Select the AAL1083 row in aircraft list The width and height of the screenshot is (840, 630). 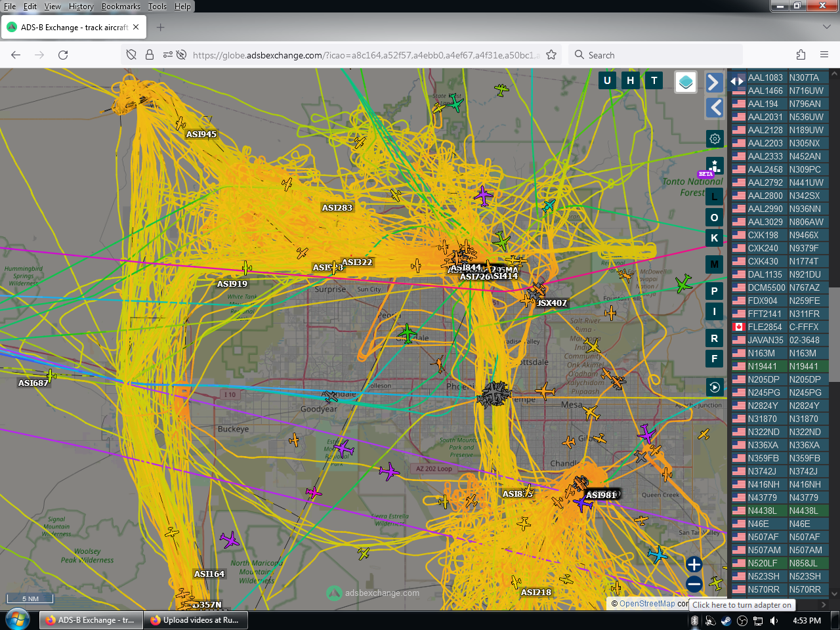[x=780, y=77]
